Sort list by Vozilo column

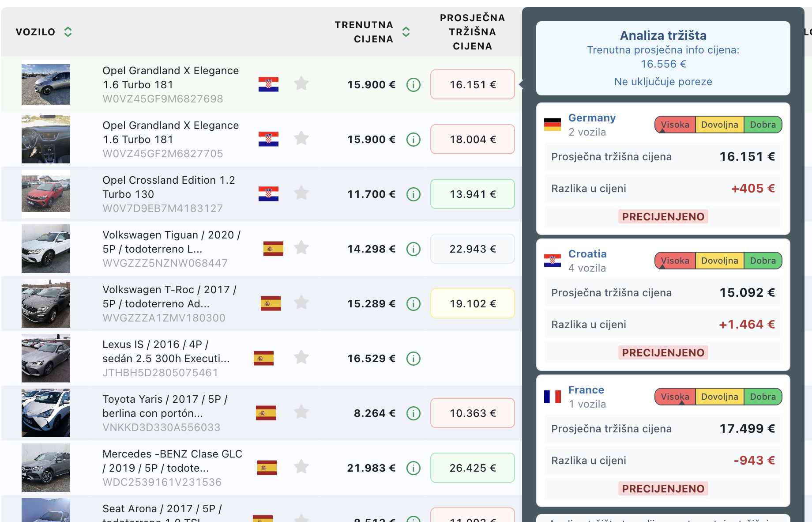coord(68,32)
